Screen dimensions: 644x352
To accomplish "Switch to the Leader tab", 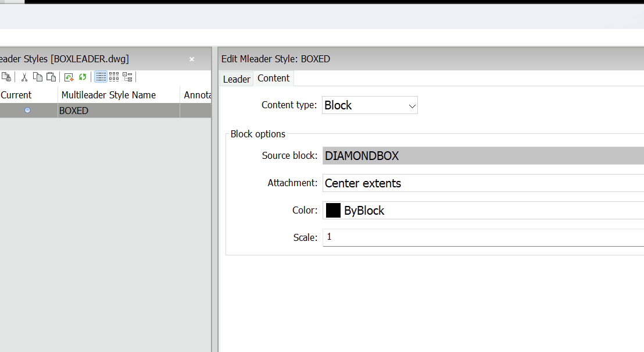I will click(237, 79).
